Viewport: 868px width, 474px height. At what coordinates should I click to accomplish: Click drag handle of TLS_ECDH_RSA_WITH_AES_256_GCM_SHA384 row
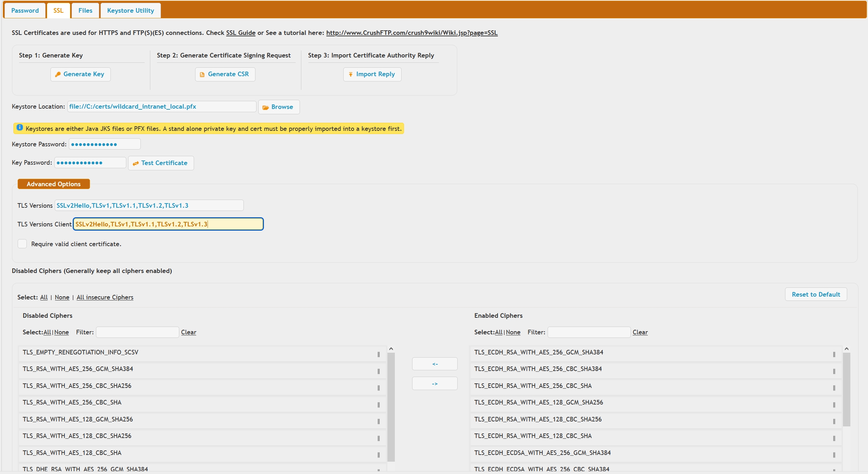point(834,354)
